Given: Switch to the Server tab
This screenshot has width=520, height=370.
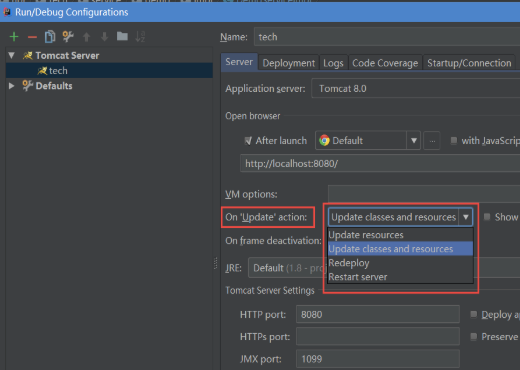Looking at the screenshot, I should point(239,62).
